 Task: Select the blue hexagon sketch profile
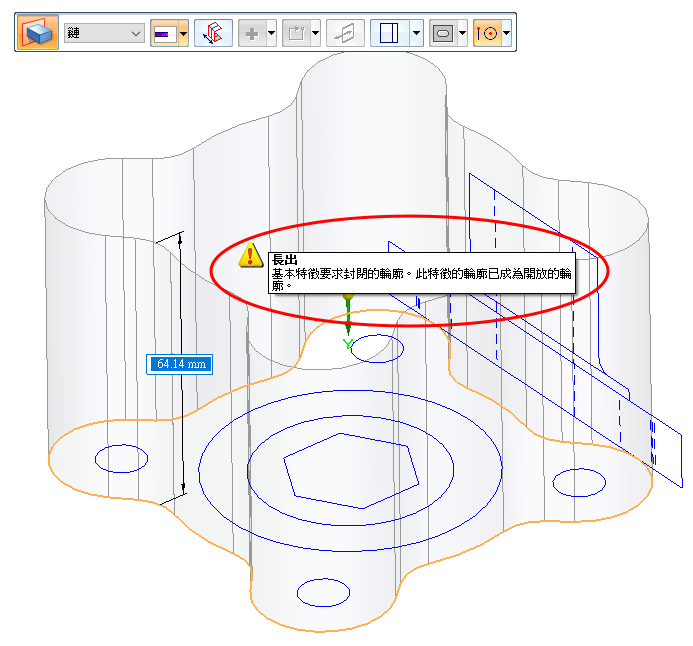point(351,471)
